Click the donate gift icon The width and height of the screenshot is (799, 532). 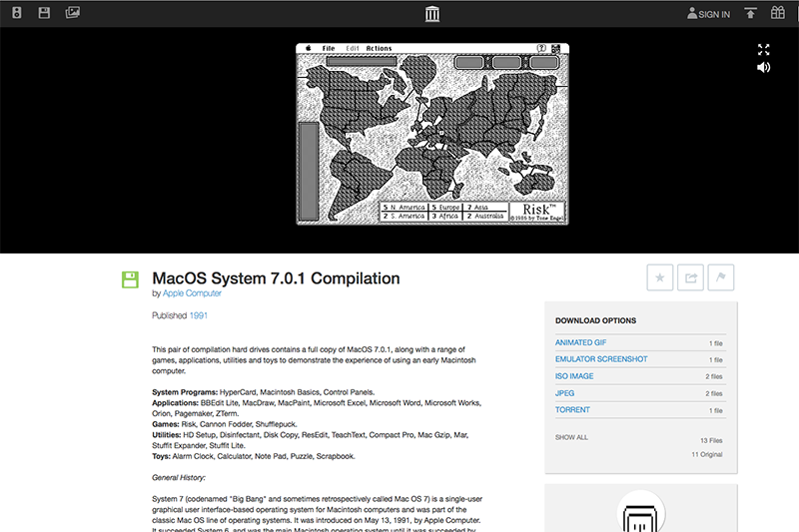click(778, 13)
